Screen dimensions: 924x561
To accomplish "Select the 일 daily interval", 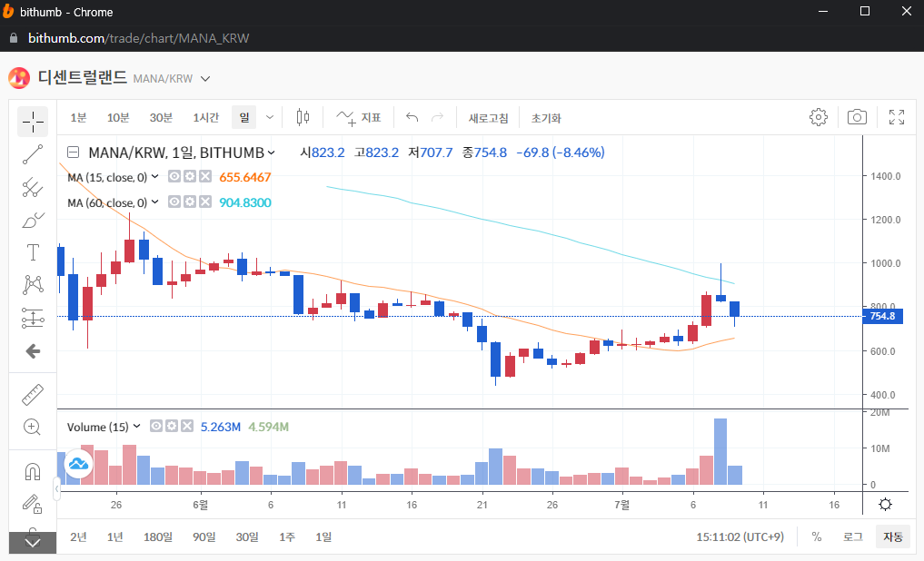I will coord(244,118).
